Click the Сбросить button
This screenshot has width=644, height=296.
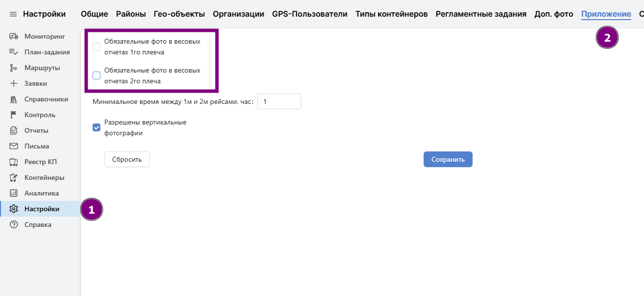tap(127, 159)
